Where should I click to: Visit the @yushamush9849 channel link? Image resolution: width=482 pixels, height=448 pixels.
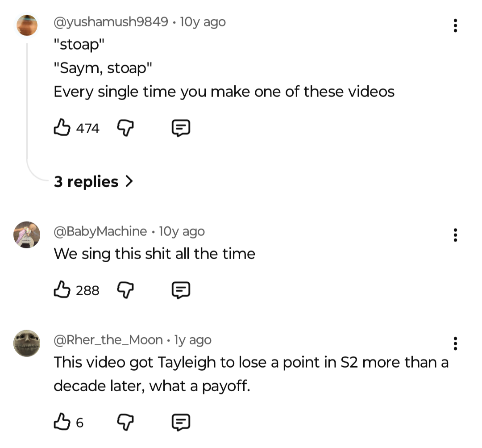pos(111,21)
